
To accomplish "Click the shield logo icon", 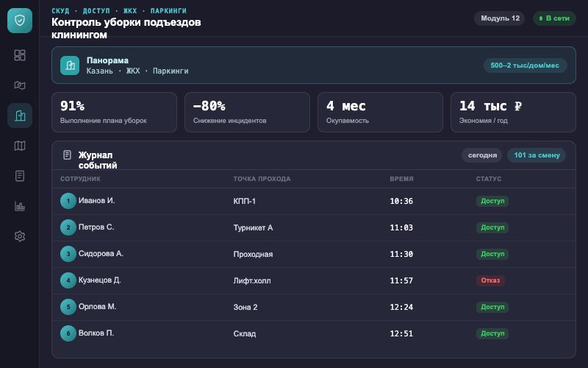I will click(20, 21).
